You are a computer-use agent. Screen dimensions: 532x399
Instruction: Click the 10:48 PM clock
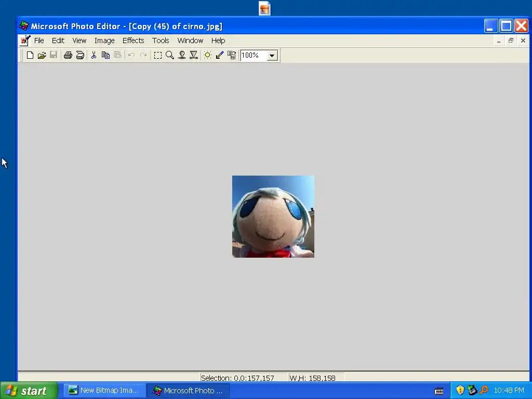(509, 391)
